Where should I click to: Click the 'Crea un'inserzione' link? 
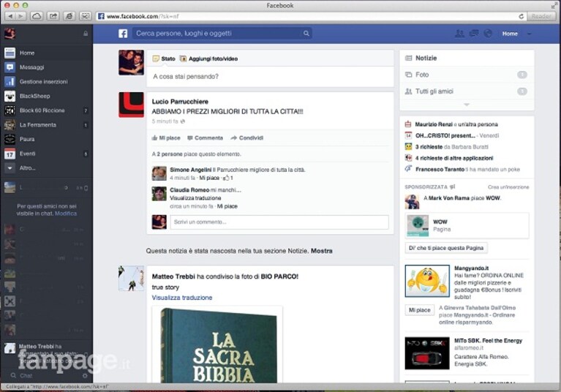coord(508,187)
